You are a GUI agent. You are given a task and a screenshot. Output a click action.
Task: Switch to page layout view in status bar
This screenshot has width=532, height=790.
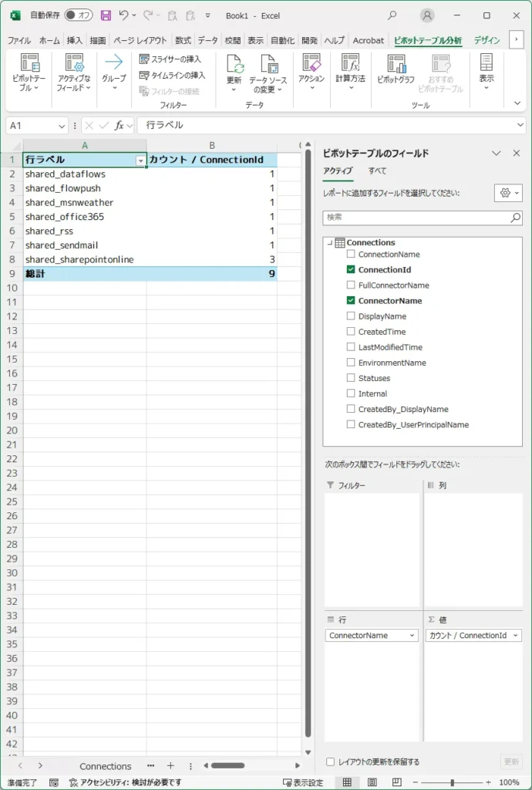(x=372, y=782)
